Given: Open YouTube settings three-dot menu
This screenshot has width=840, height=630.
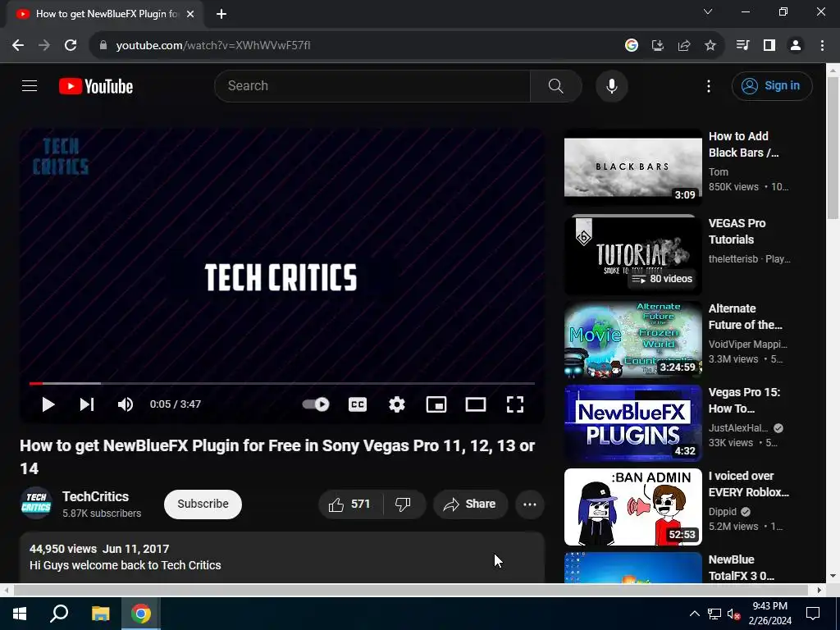Looking at the screenshot, I should click(708, 85).
